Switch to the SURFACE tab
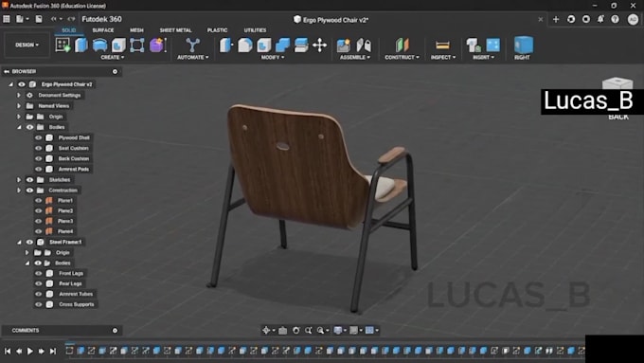The height and width of the screenshot is (363, 644). tap(103, 30)
